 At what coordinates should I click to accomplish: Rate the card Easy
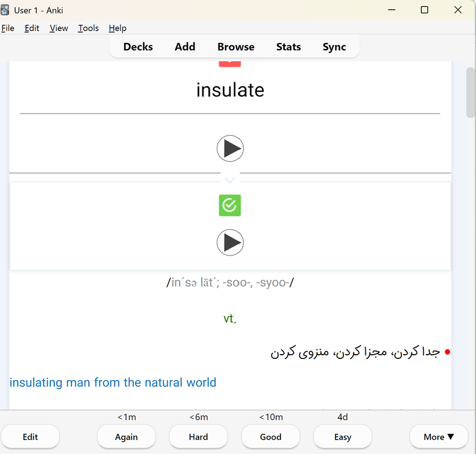[343, 436]
